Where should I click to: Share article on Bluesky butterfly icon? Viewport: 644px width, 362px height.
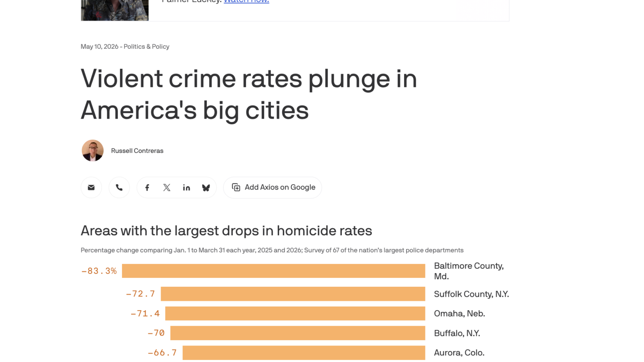206,187
